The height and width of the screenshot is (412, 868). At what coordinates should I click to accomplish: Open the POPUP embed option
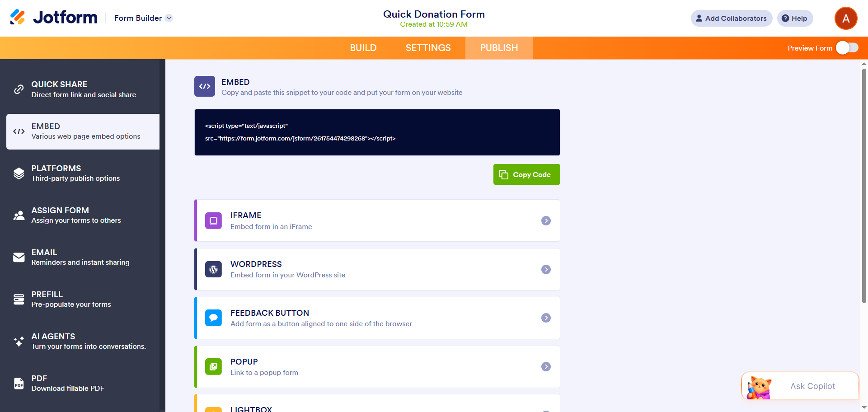click(377, 367)
